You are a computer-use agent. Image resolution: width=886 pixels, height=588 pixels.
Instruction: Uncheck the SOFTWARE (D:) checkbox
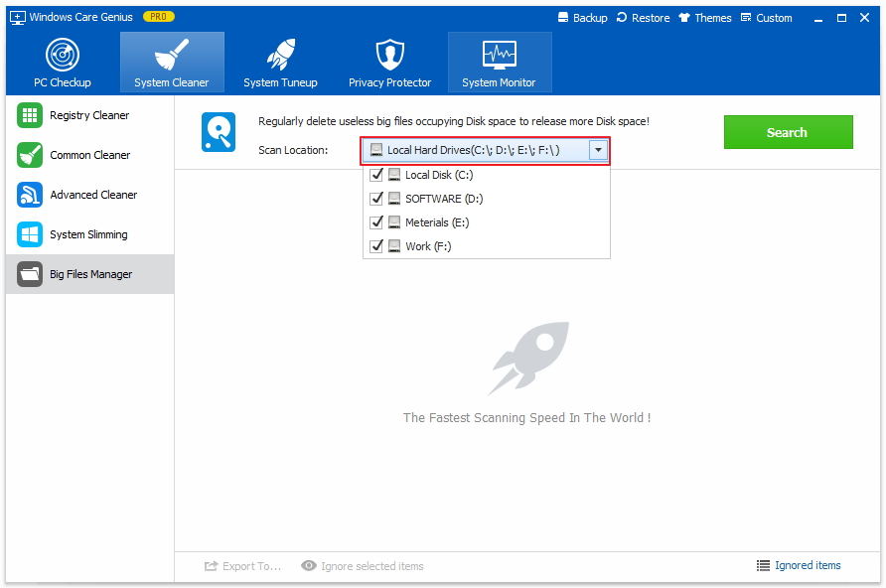(376, 199)
